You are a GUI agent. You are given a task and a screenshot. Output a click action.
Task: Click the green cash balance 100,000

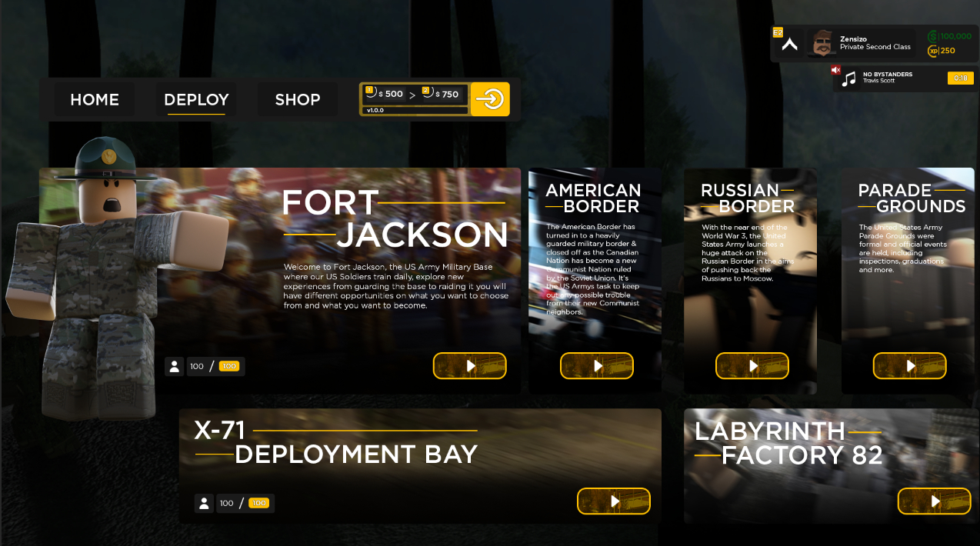click(950, 36)
